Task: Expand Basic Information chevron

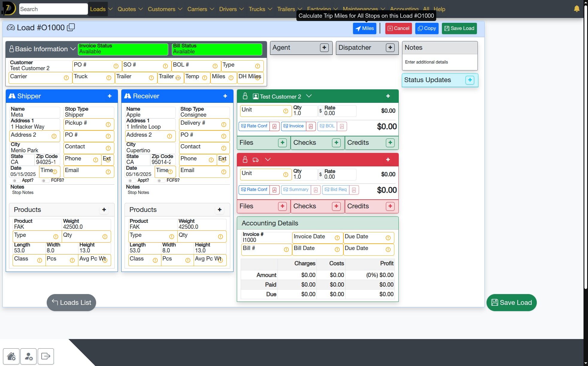Action: [x=73, y=49]
